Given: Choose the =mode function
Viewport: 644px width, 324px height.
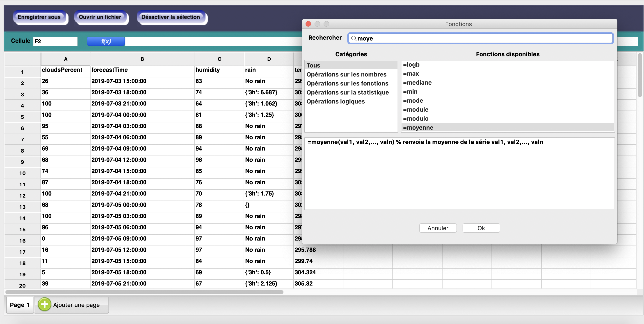Looking at the screenshot, I should 507,101.
